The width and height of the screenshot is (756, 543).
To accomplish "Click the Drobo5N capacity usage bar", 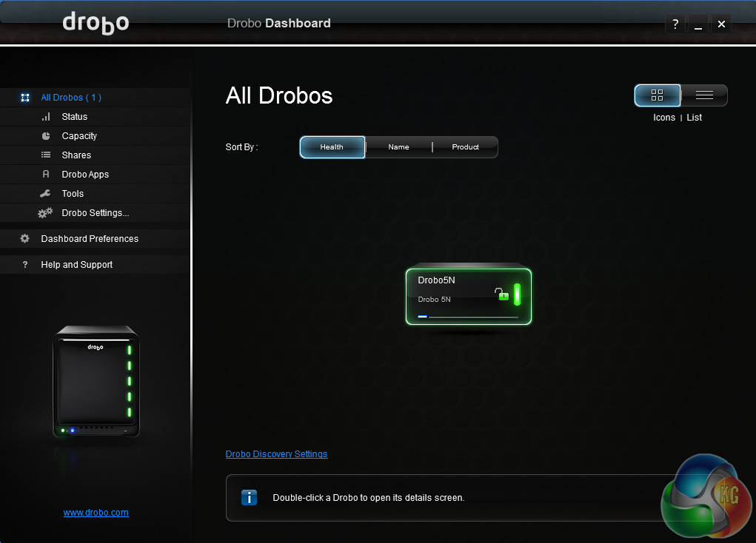I will pos(468,317).
